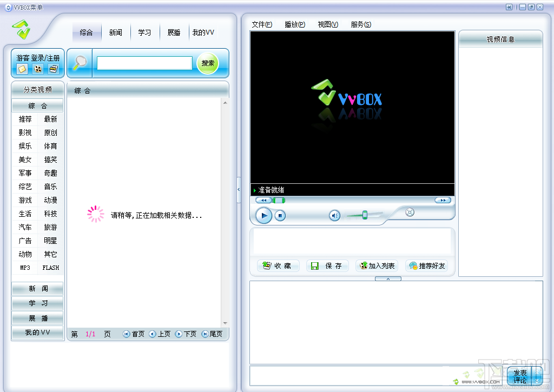Viewport: 554px width, 392px height.
Task: Pin the window with the title bar pin icon
Action: [x=509, y=7]
